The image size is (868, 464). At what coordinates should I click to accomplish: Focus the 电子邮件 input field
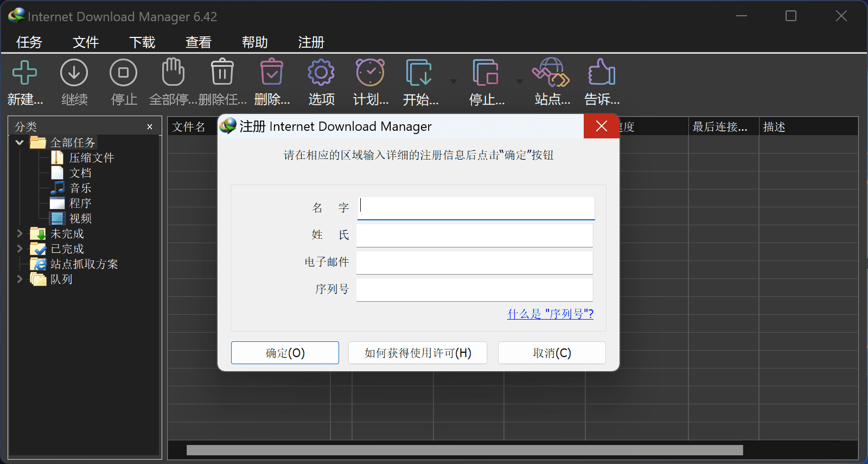point(475,263)
